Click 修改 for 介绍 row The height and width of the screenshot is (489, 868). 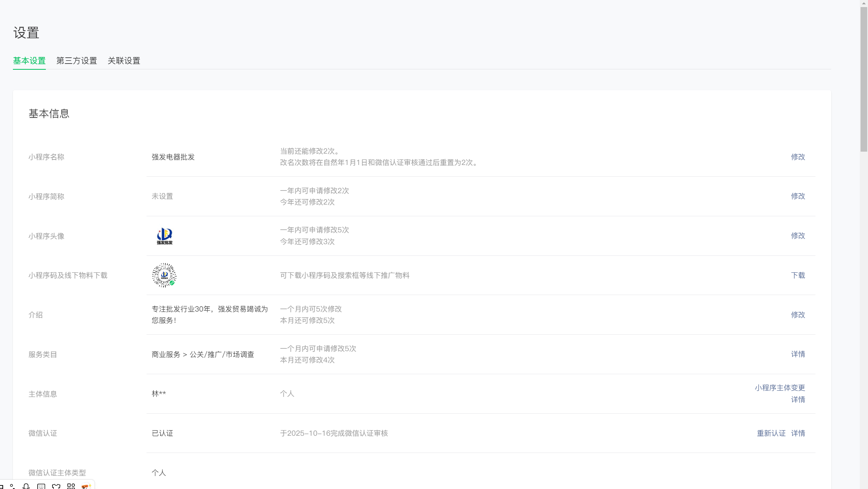(797, 315)
